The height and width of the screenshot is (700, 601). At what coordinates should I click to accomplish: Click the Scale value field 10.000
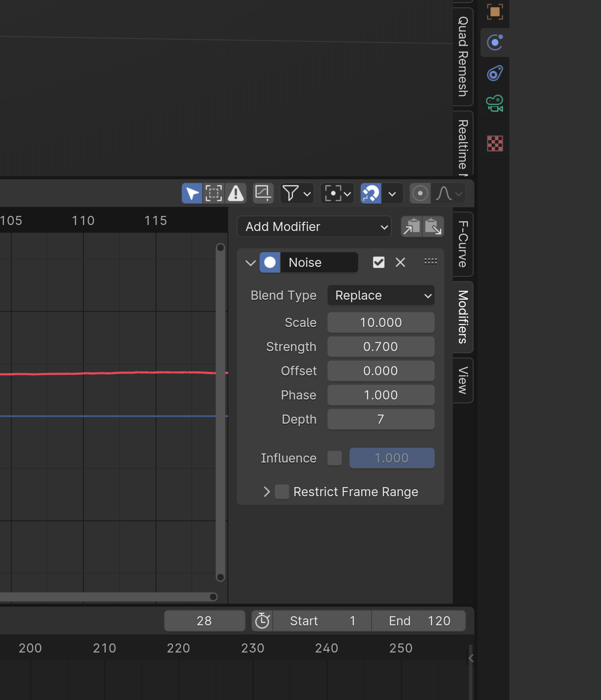(x=381, y=323)
